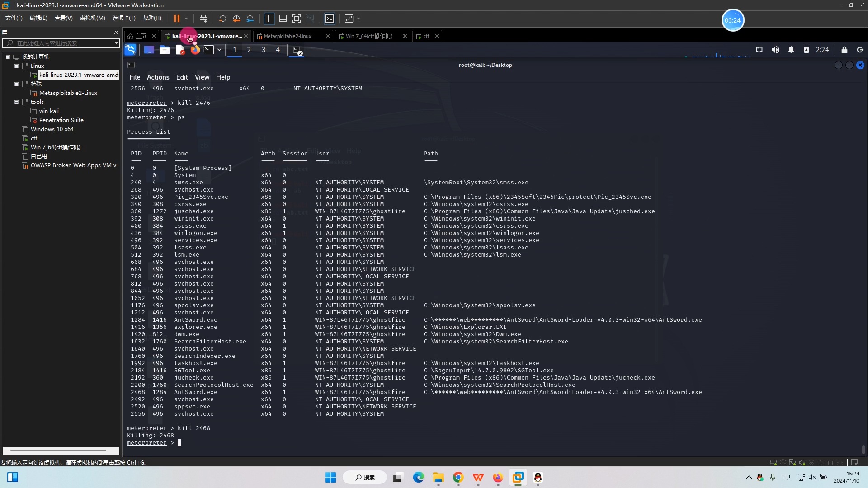This screenshot has height=488, width=868.
Task: Toggle the thumbnail bar view button
Action: [x=283, y=19]
